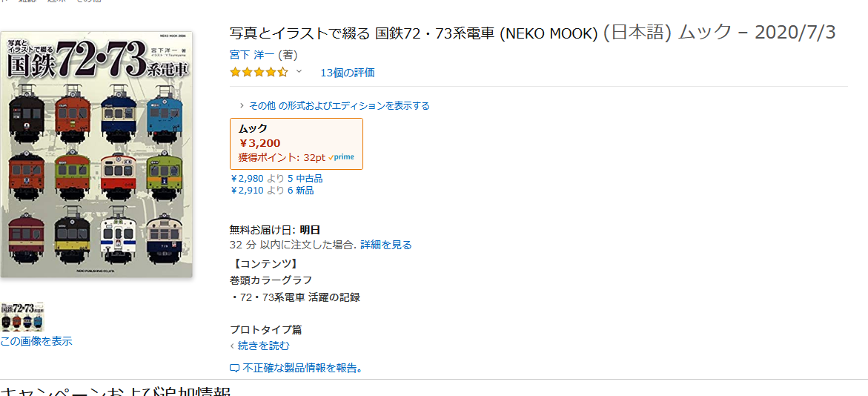This screenshot has width=868, height=396.
Task: Select the ムック format box
Action: point(296,143)
